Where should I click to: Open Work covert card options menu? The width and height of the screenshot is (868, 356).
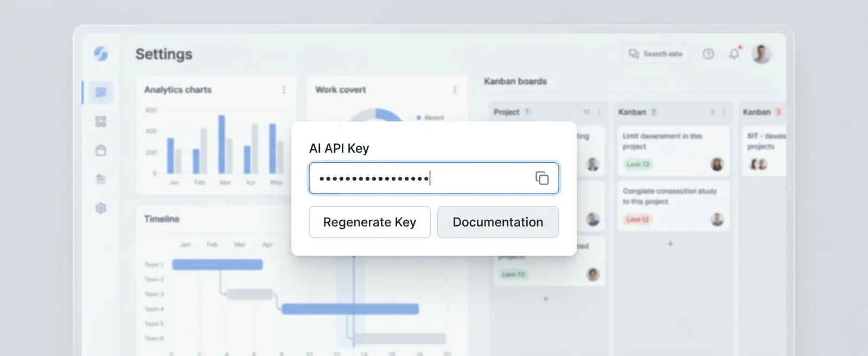455,90
